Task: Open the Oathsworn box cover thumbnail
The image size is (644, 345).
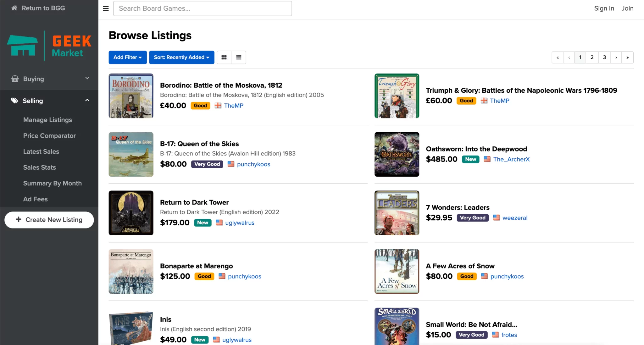Action: point(397,154)
